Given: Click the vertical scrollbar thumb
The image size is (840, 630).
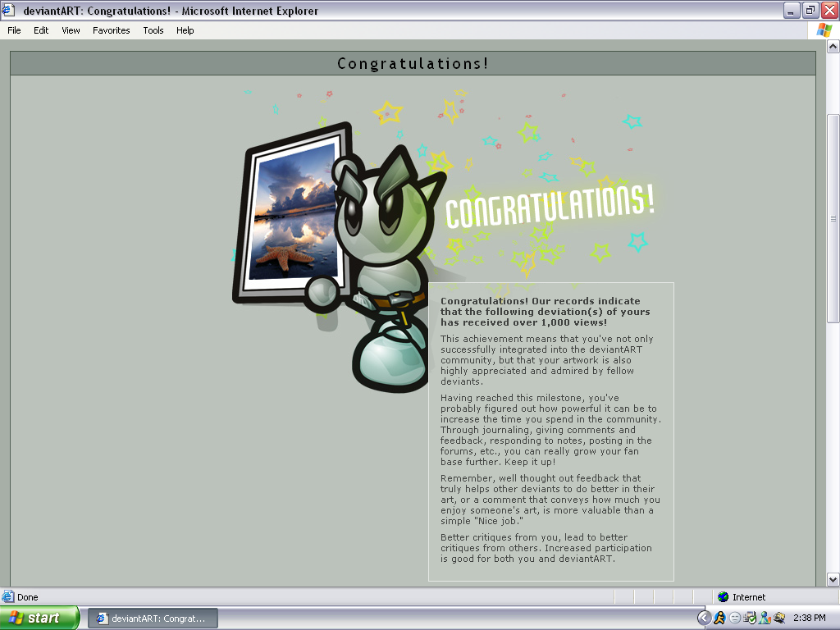Looking at the screenshot, I should coord(833,218).
